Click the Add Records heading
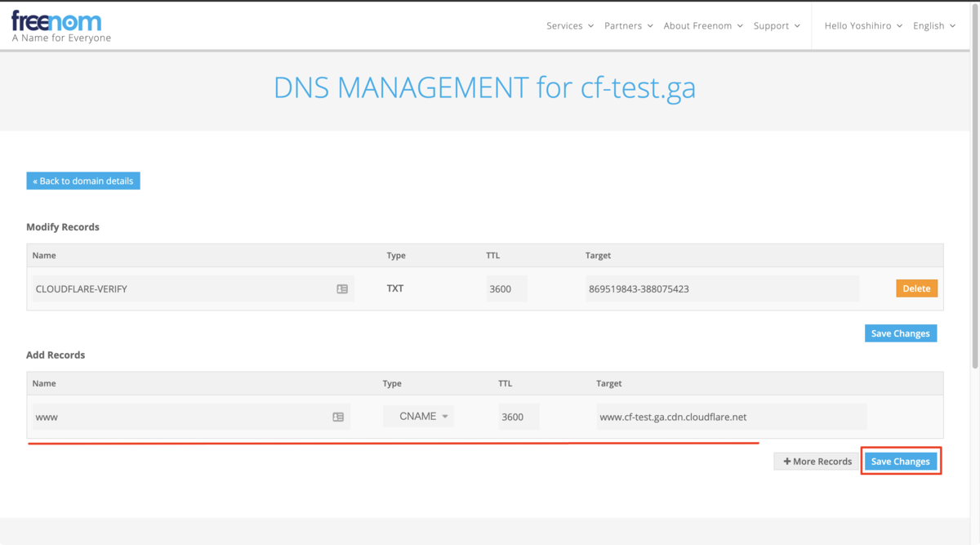 (56, 355)
